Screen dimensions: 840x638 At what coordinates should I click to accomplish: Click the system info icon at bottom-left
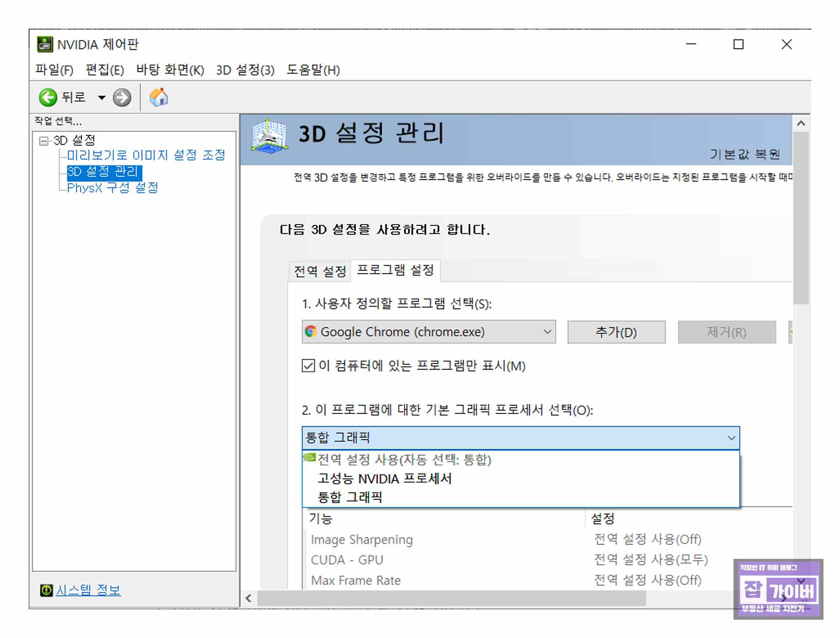46,590
